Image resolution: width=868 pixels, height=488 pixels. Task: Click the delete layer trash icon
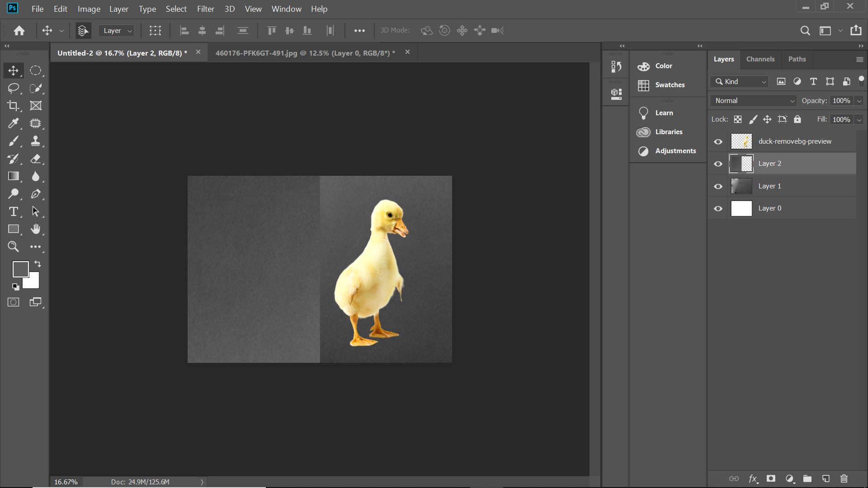[x=844, y=479]
